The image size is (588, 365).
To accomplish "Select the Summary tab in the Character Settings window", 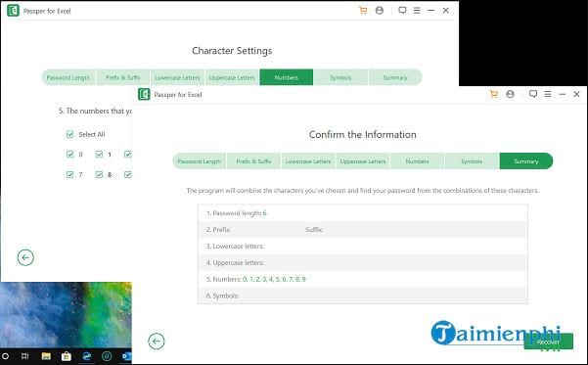I will pos(395,77).
